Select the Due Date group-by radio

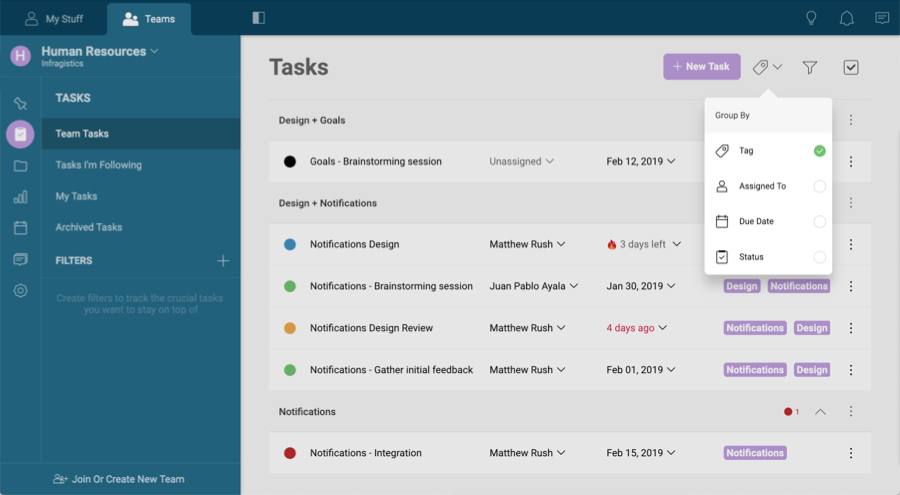click(819, 221)
